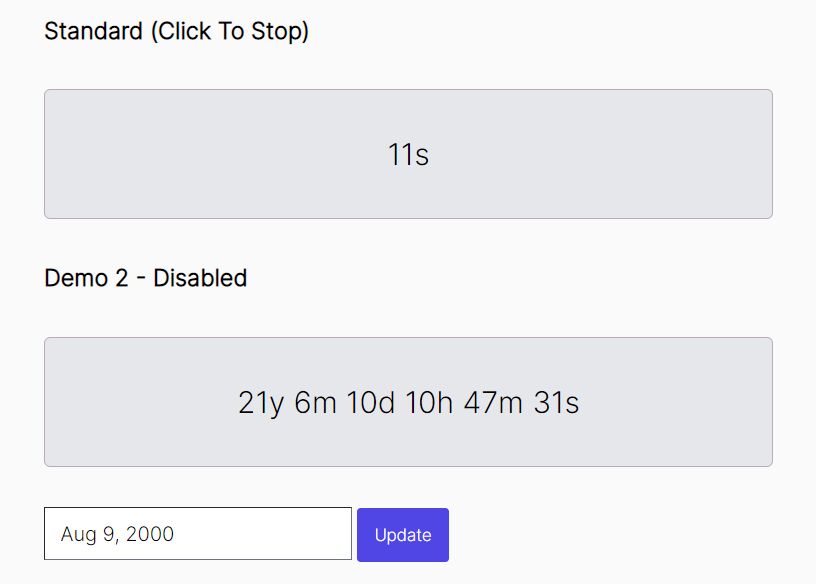This screenshot has width=816, height=584.
Task: Click the Demo 2 disabled timer display
Action: pyautogui.click(x=407, y=400)
